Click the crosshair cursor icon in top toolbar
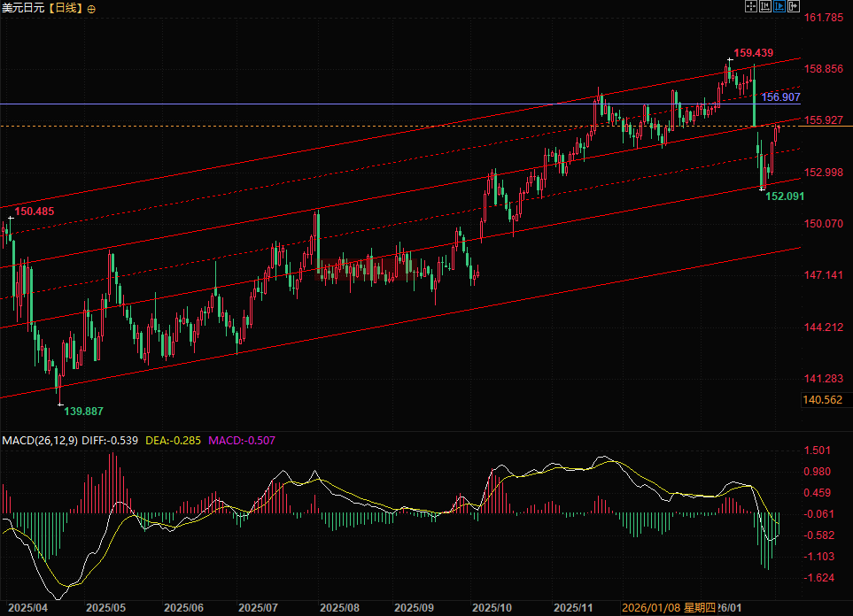 pos(751,6)
